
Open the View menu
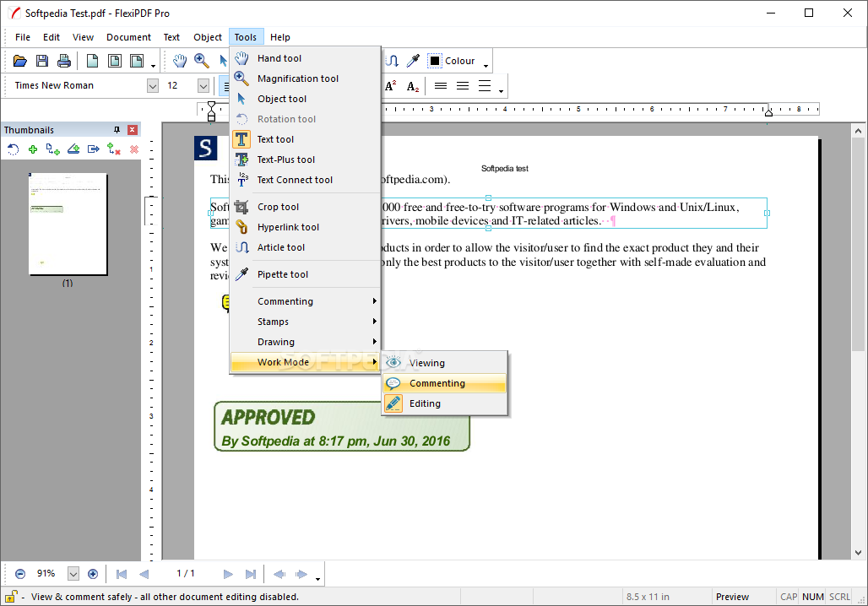[x=83, y=37]
